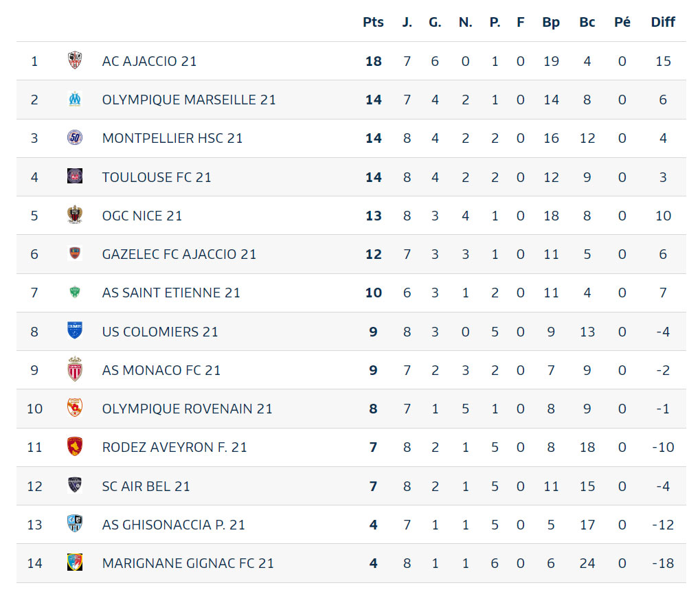Click the AS Saint Etienne green badge
This screenshot has width=700, height=592.
point(75,292)
